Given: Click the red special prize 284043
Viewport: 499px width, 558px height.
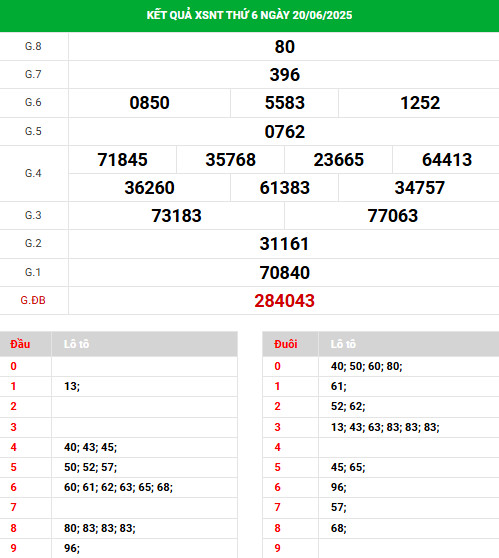Looking at the screenshot, I should [x=284, y=301].
